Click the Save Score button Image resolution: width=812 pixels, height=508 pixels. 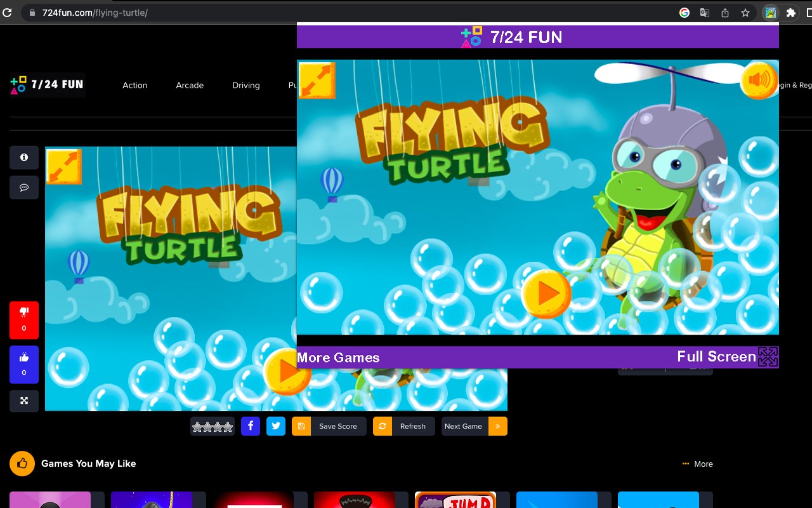[329, 426]
